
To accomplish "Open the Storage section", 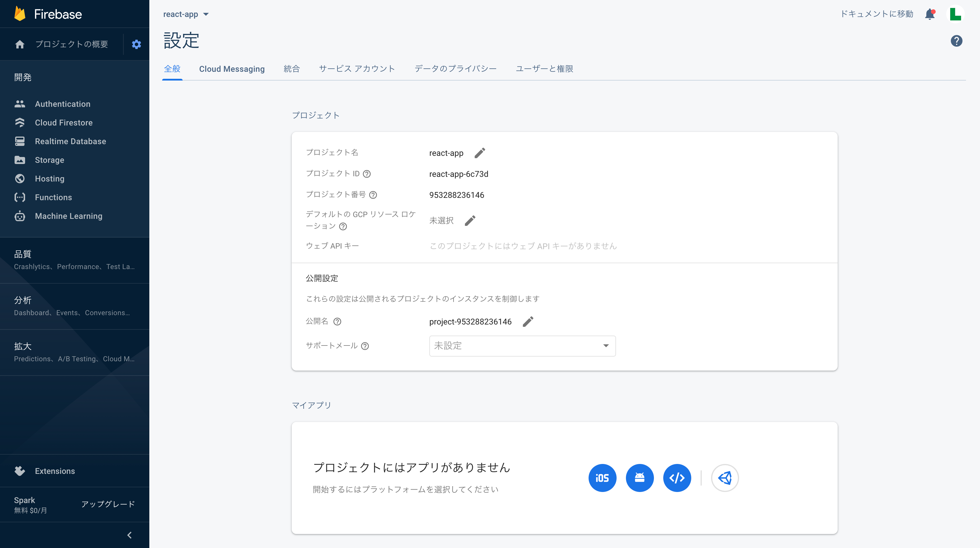I will 50,160.
